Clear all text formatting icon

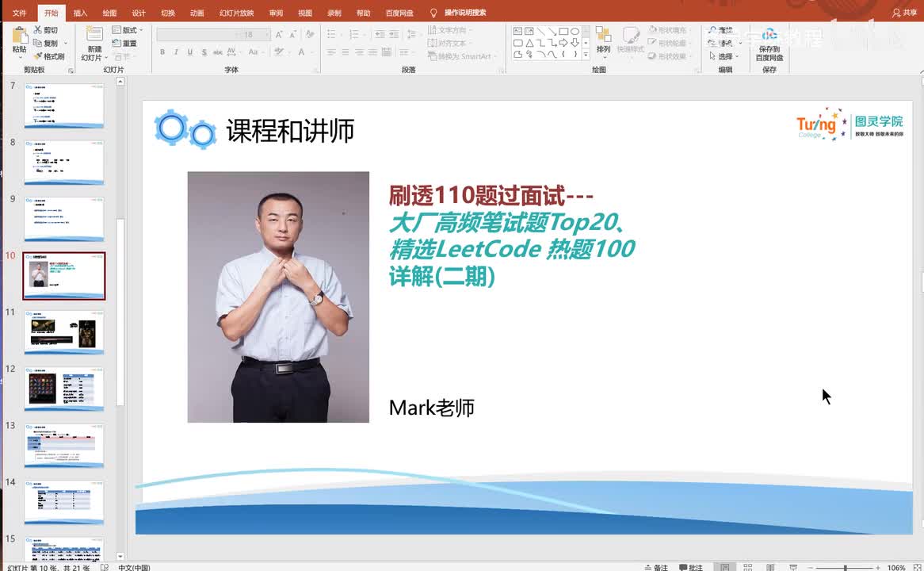pyautogui.click(x=310, y=35)
